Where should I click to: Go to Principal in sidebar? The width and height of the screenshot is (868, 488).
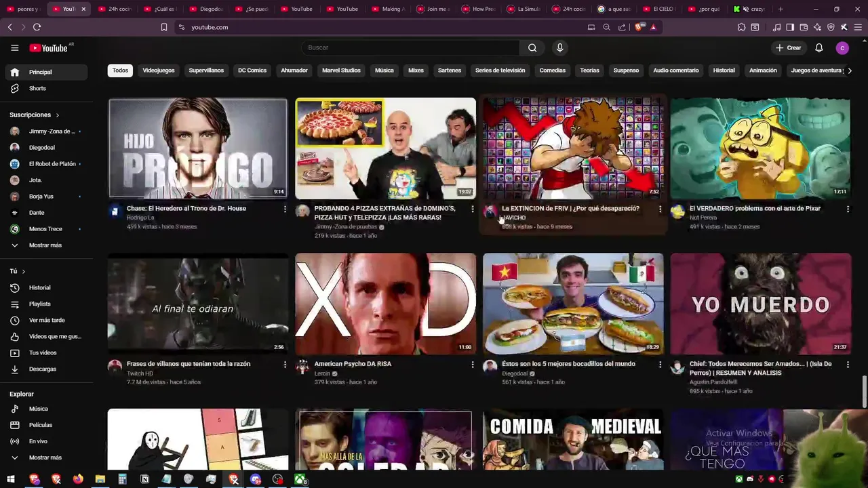47,72
